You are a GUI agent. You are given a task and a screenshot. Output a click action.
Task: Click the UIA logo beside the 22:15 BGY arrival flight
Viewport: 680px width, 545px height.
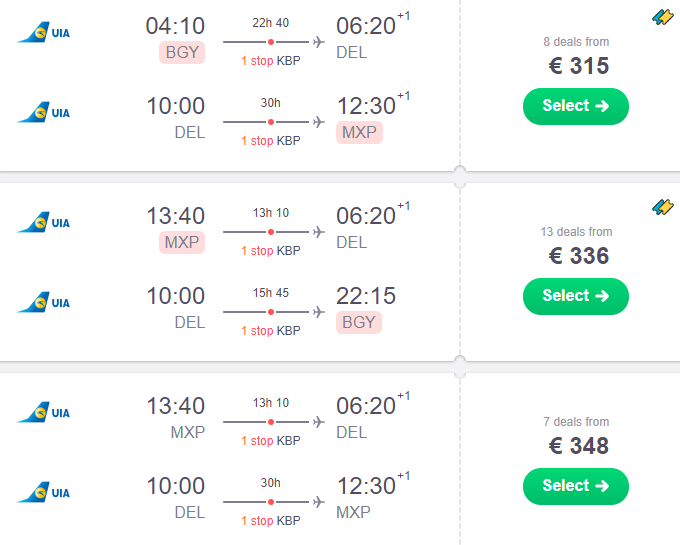coord(44,302)
